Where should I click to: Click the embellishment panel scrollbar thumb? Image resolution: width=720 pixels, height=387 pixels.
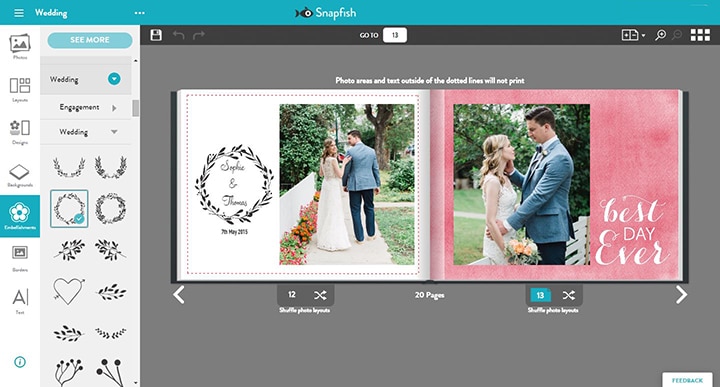pos(135,108)
